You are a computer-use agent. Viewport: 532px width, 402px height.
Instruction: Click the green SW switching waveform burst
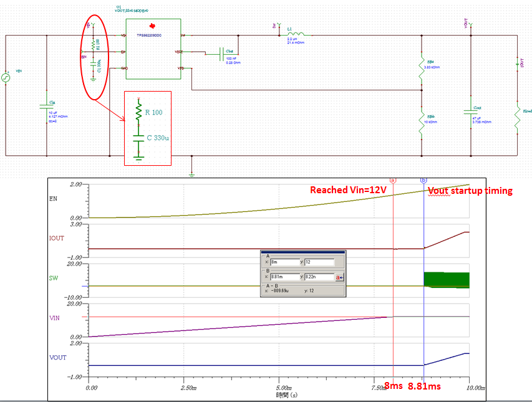[447, 280]
